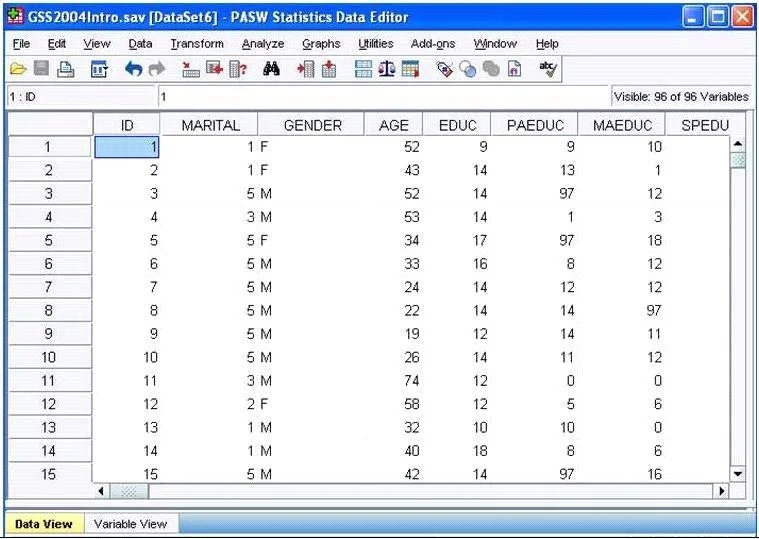The height and width of the screenshot is (539, 759).
Task: Switch to the Variable View tab
Action: click(x=130, y=524)
